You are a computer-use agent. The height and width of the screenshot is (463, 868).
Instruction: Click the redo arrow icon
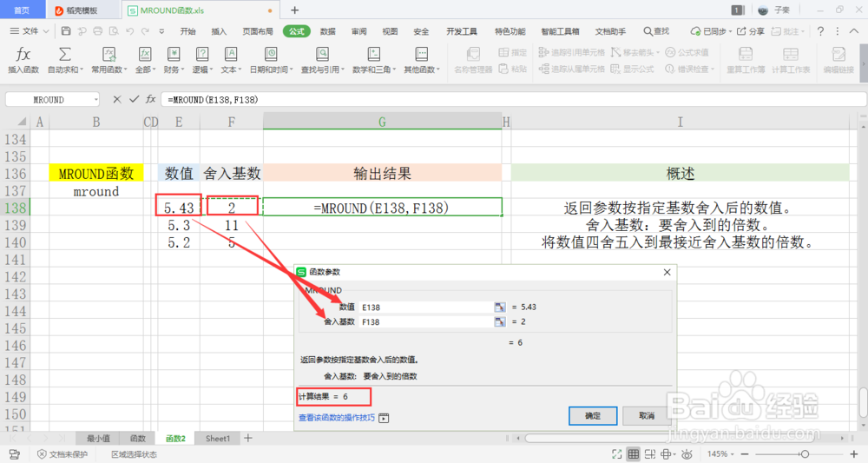tap(146, 31)
